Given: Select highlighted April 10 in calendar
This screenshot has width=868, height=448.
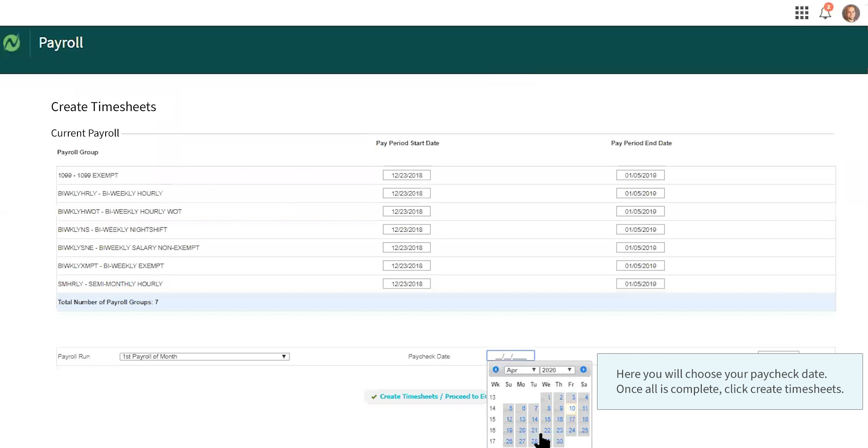Looking at the screenshot, I should pos(572,408).
